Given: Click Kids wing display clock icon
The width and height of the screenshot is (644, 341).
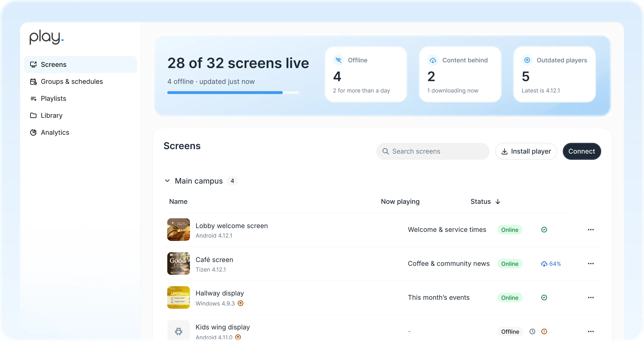Looking at the screenshot, I should click(x=532, y=331).
